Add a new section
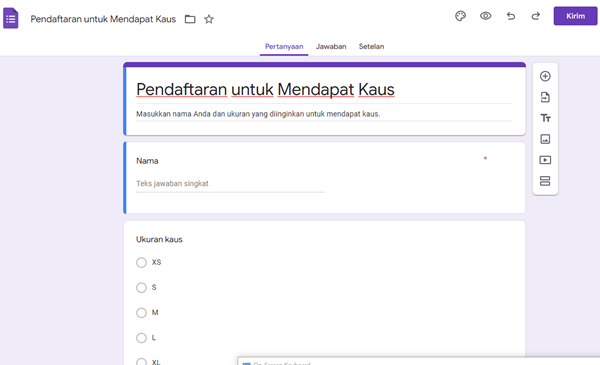The image size is (600, 365). pyautogui.click(x=545, y=181)
